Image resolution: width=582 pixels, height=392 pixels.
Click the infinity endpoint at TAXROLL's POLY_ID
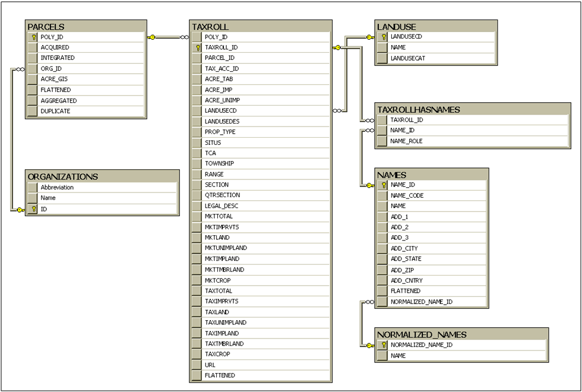click(x=185, y=37)
